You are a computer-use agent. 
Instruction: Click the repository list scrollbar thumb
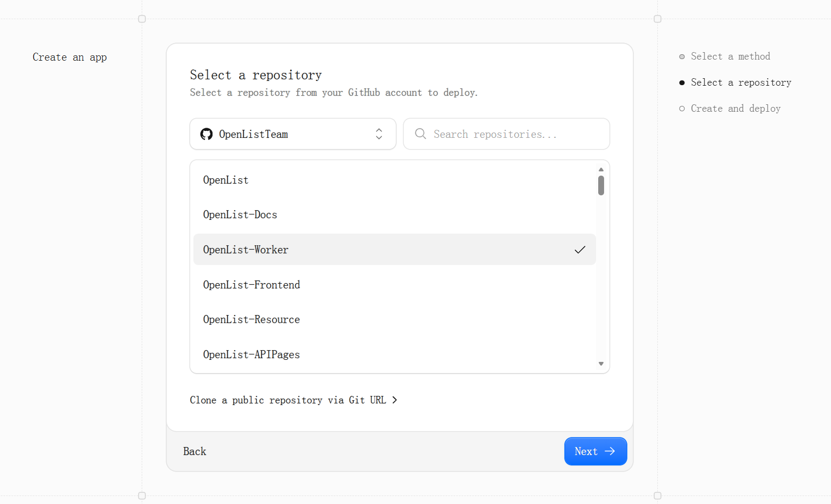pyautogui.click(x=601, y=186)
